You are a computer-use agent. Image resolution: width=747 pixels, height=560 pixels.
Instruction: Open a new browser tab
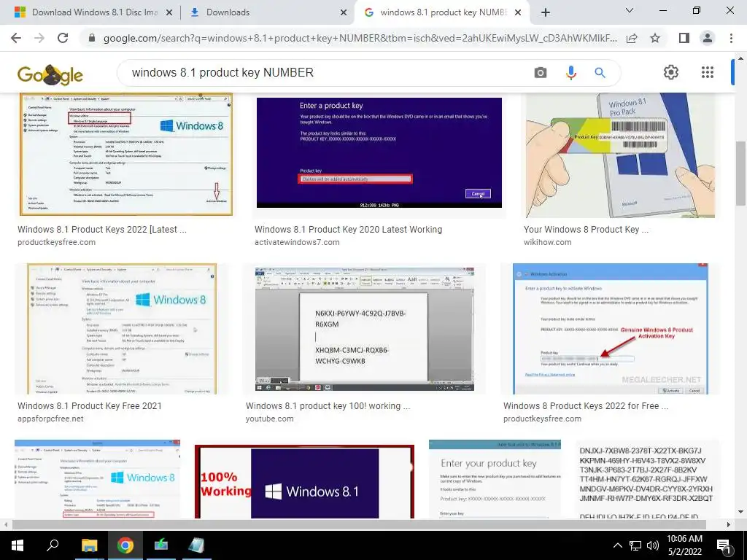click(x=546, y=12)
